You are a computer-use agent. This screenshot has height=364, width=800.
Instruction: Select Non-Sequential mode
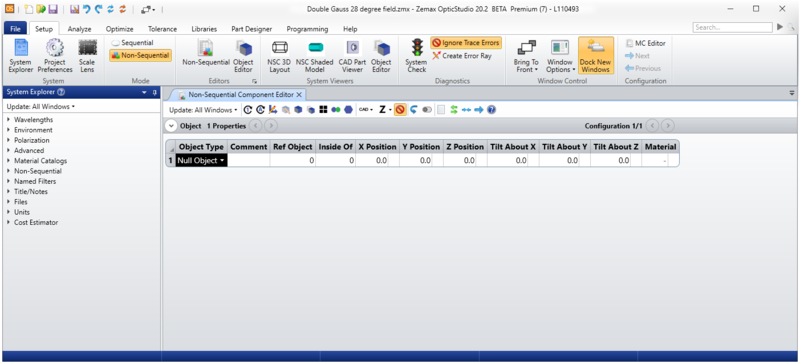[140, 56]
